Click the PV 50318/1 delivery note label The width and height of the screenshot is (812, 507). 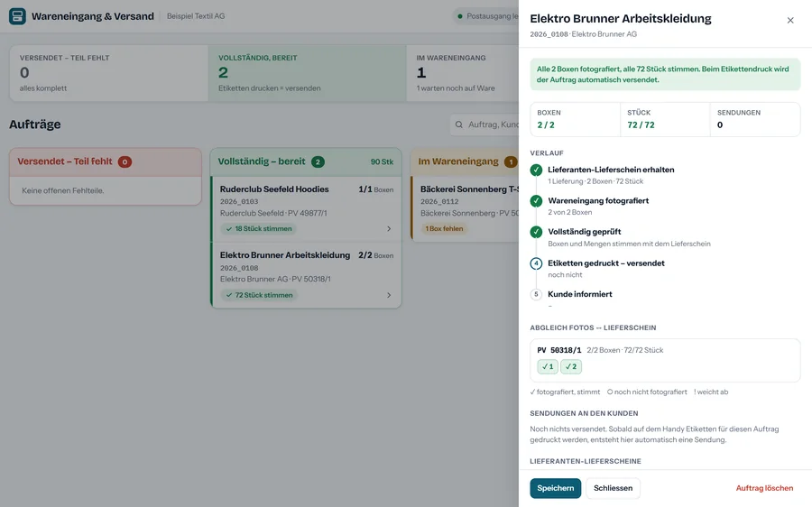pyautogui.click(x=559, y=350)
